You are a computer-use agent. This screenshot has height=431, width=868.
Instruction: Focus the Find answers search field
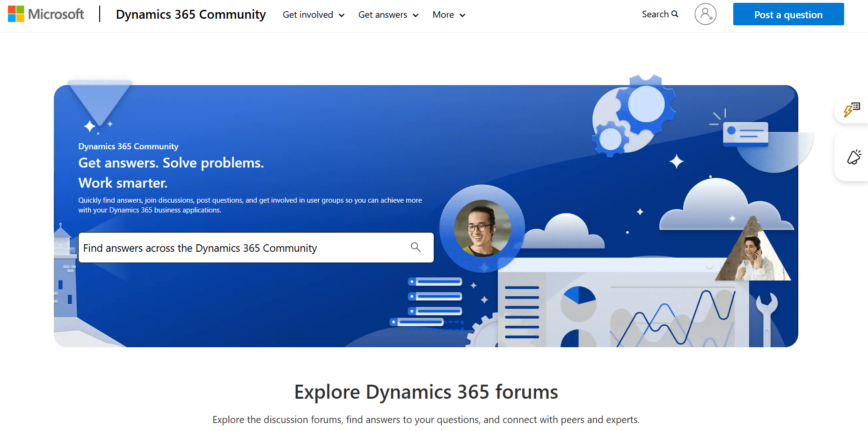click(x=256, y=248)
